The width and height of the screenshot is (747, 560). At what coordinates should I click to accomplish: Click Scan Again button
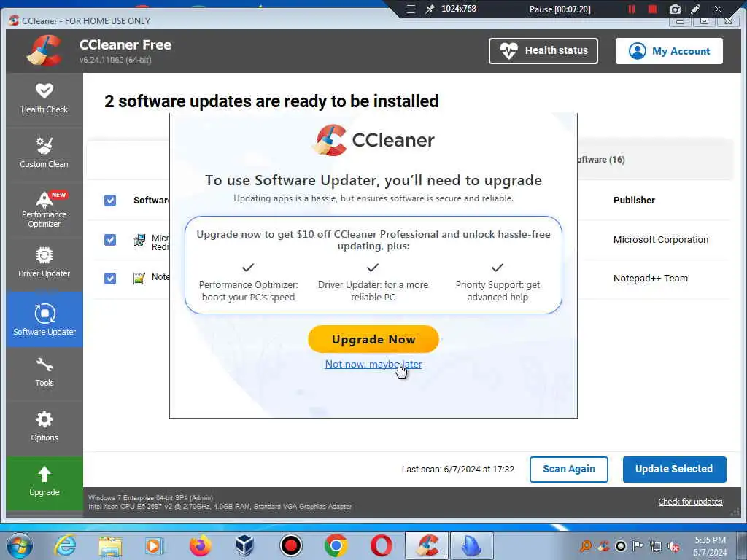click(x=568, y=469)
